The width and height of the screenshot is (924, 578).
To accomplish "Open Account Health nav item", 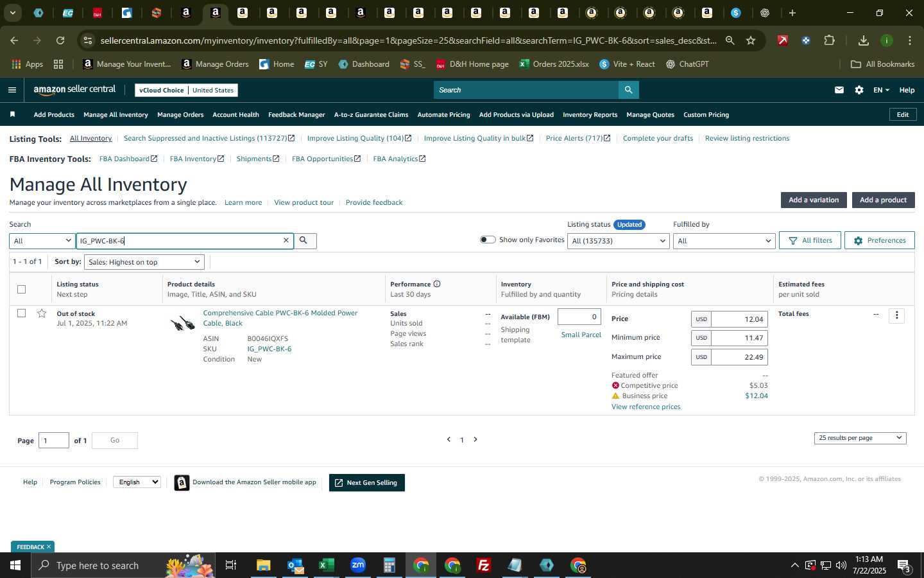I will coord(235,114).
